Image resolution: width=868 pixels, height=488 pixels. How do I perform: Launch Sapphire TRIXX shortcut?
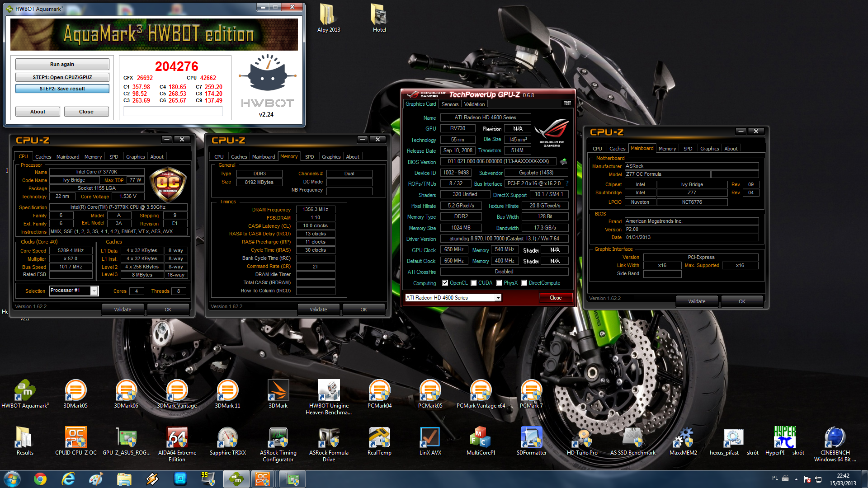pos(227,441)
